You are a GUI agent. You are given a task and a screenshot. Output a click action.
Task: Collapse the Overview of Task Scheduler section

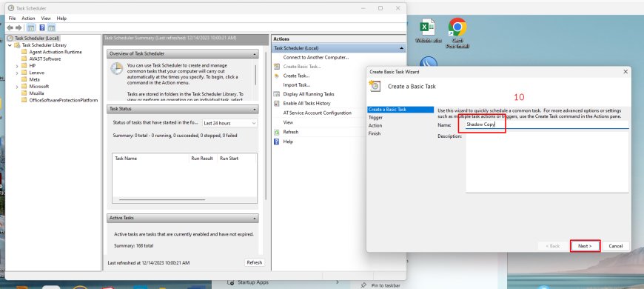[255, 54]
